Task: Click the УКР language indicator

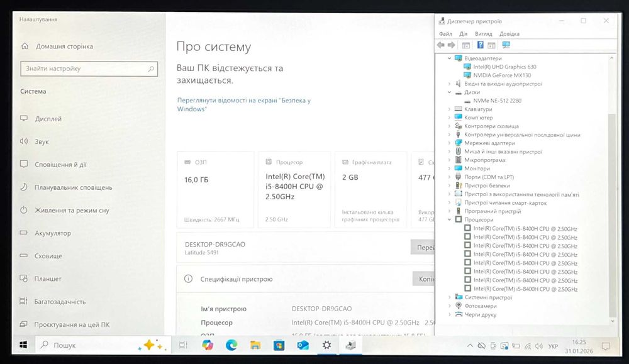Action: point(553,346)
